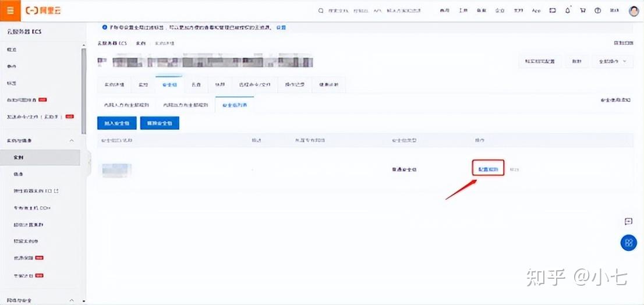644x305 pixels.
Task: Click external-link icon beside 弹性容器实例 ECI
Action: tap(57, 191)
